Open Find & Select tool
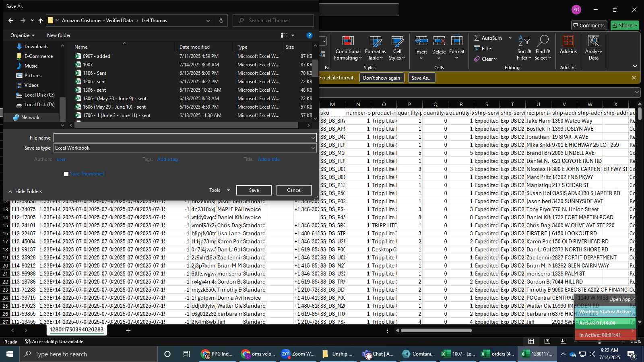This screenshot has width=644, height=362. [543, 48]
